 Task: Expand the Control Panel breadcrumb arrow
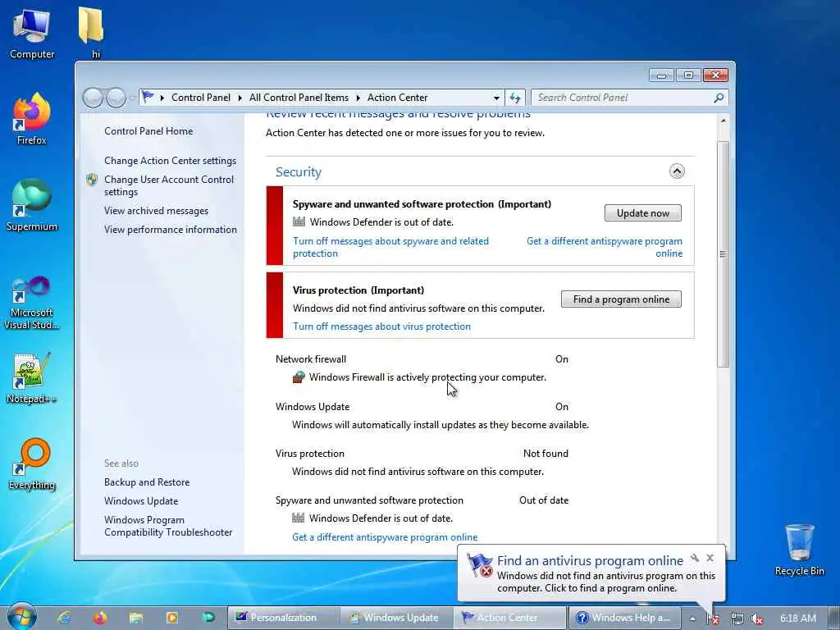(x=240, y=98)
